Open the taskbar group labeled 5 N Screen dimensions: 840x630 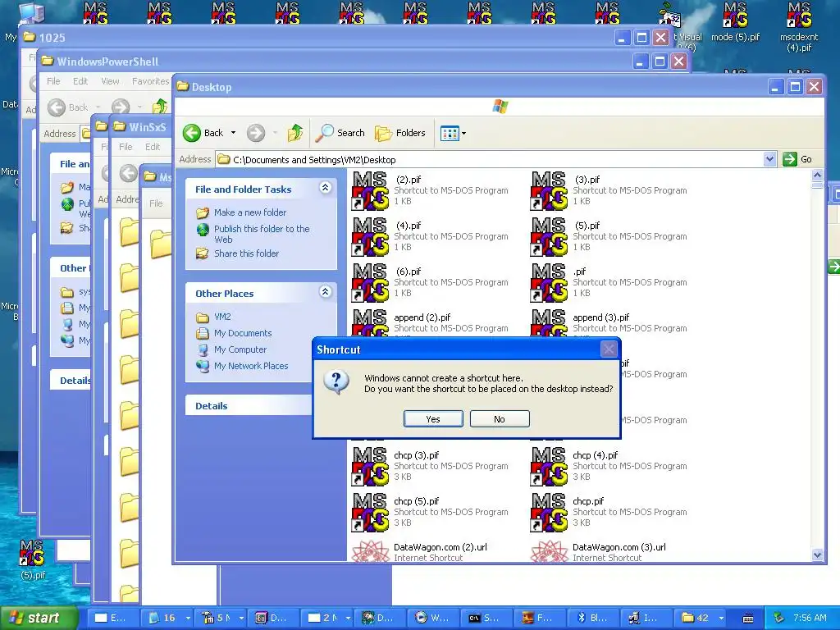pos(221,619)
